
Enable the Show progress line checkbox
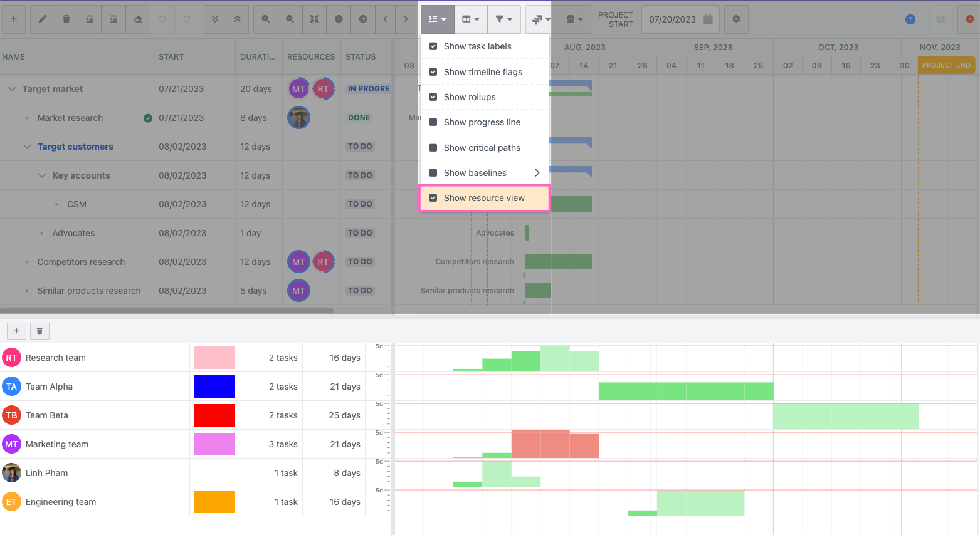click(433, 122)
